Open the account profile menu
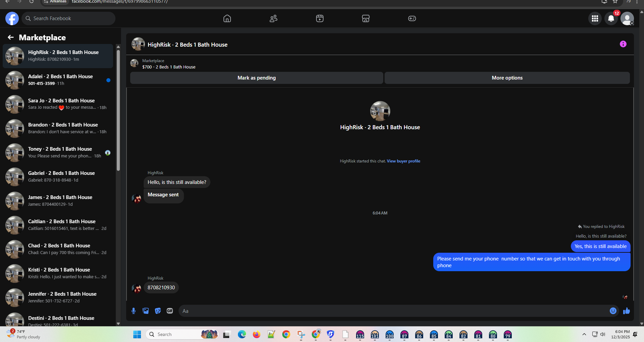The width and height of the screenshot is (644, 342). tap(627, 18)
